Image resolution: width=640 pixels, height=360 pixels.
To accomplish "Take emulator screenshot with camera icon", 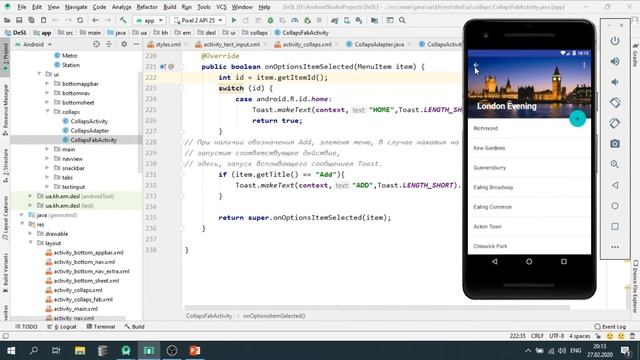I will pos(615,144).
